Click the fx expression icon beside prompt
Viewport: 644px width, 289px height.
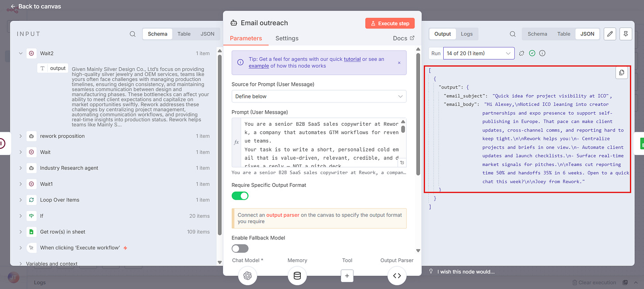237,143
